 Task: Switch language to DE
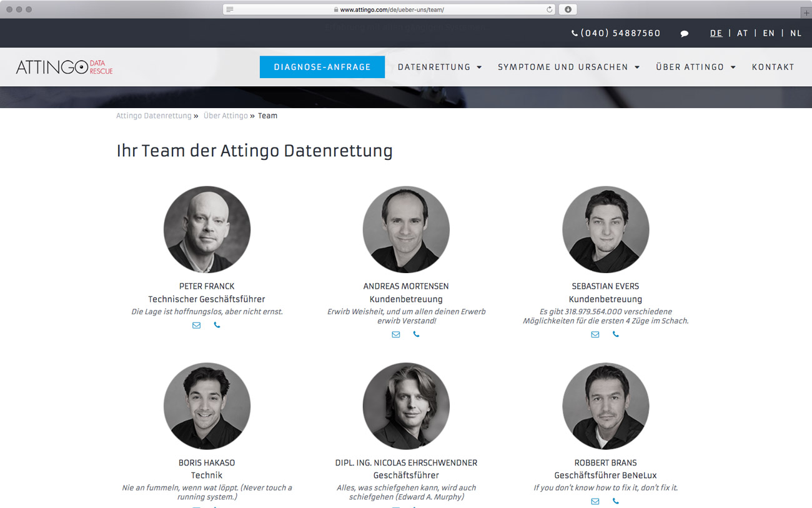716,33
